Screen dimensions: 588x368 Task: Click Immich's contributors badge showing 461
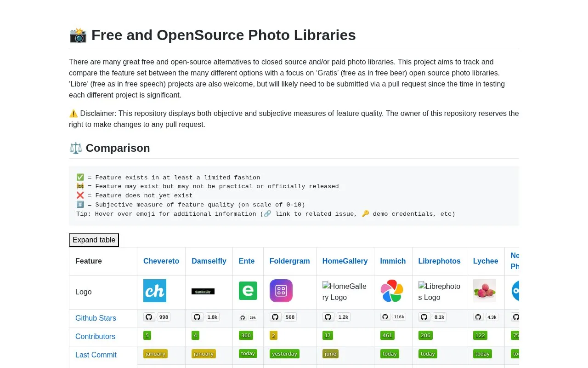[388, 335]
